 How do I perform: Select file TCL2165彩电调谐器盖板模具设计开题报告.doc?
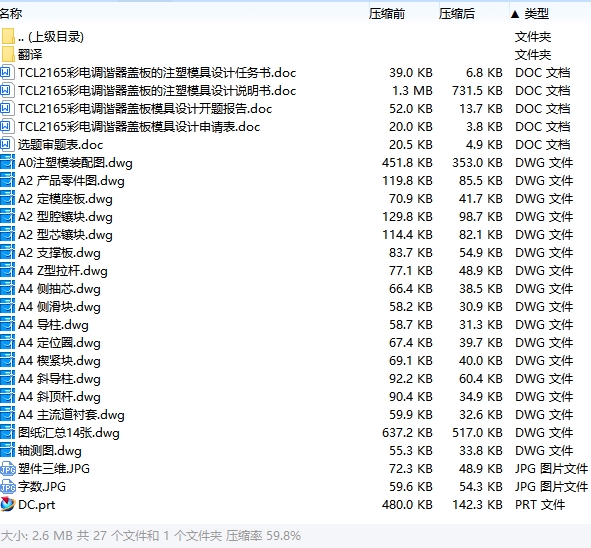[145, 109]
